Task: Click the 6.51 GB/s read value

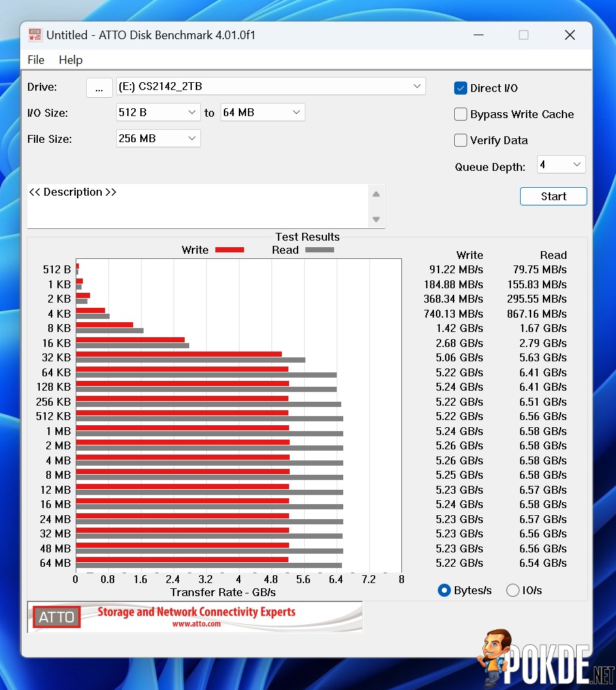Action: click(543, 402)
